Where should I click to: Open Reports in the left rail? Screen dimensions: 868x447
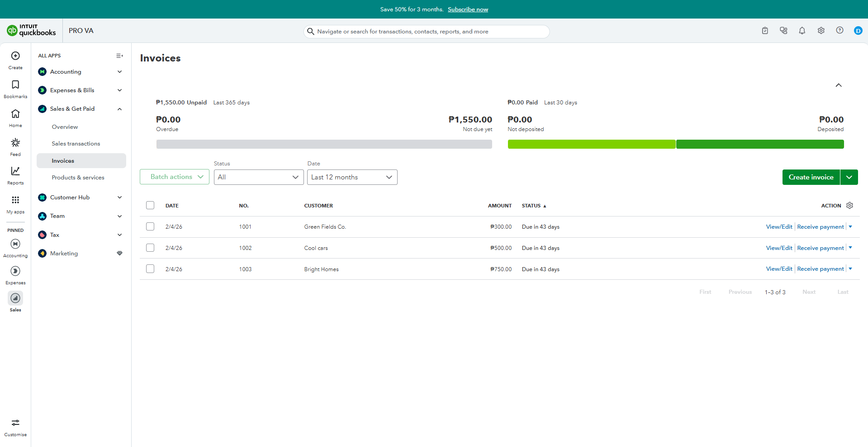click(15, 171)
